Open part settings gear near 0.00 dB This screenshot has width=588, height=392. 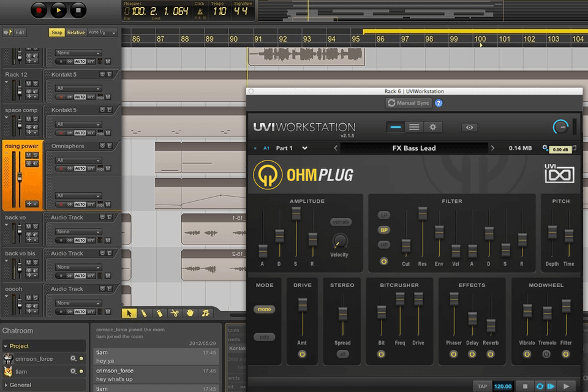[545, 148]
